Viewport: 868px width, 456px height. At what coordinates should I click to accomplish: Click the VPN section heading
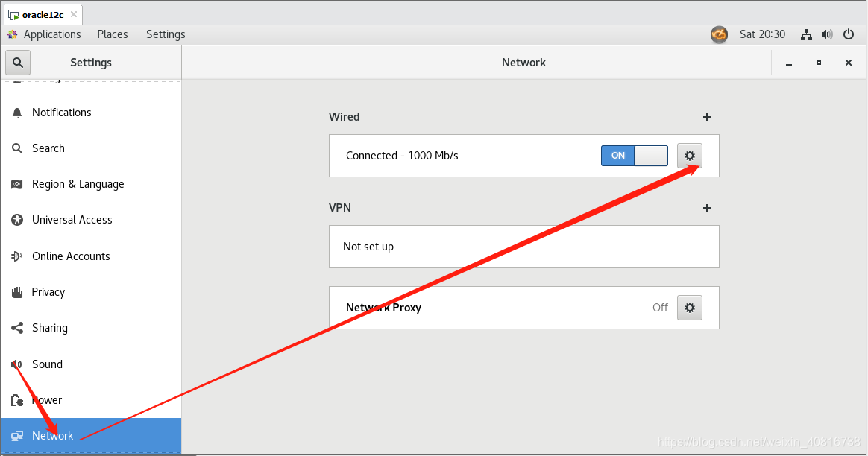click(340, 208)
